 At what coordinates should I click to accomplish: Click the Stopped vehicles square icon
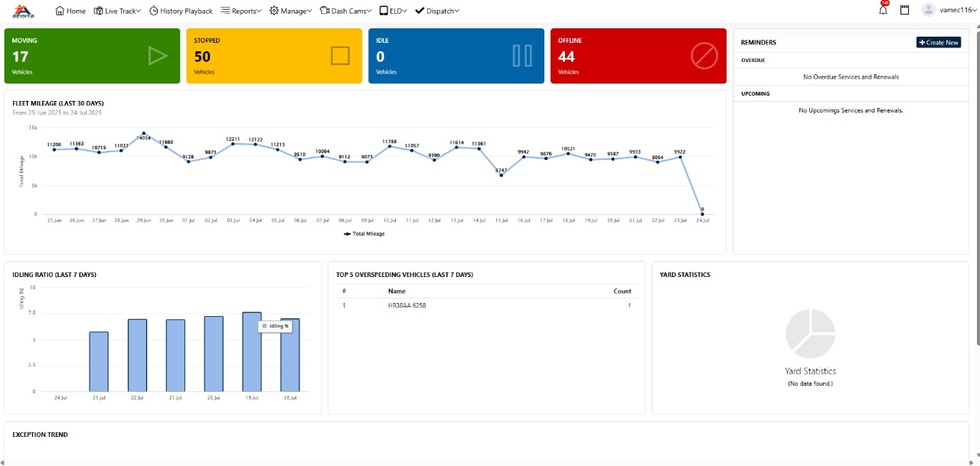point(340,56)
